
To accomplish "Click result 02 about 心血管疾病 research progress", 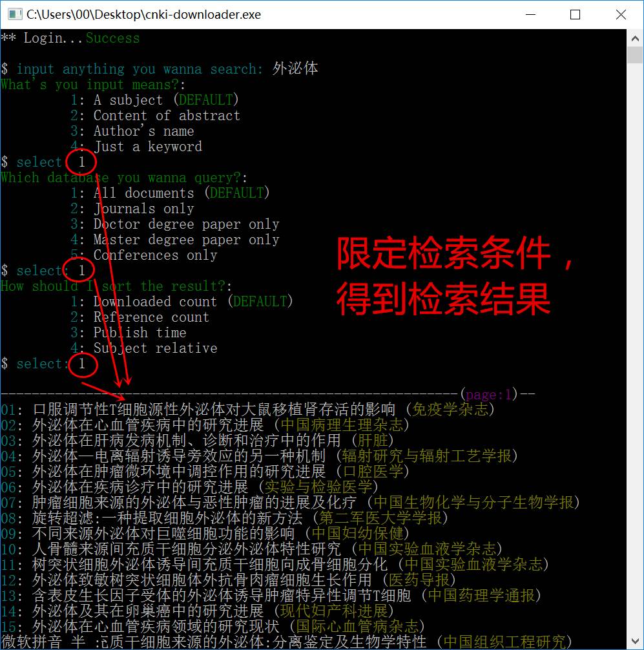I will point(148,425).
